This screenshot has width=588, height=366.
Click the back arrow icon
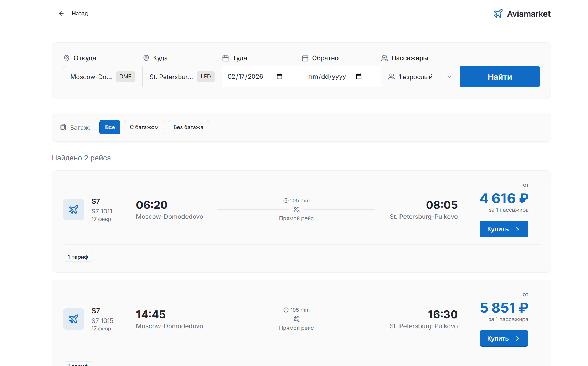pyautogui.click(x=61, y=14)
